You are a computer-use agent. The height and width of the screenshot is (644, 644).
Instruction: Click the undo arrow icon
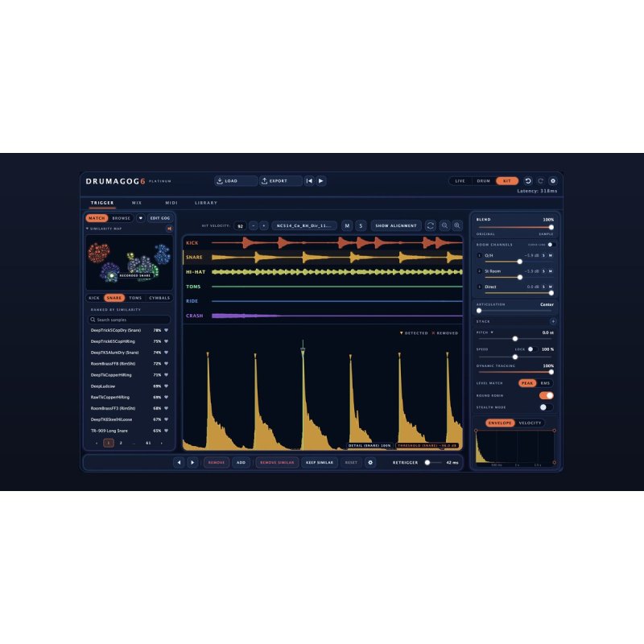[528, 180]
